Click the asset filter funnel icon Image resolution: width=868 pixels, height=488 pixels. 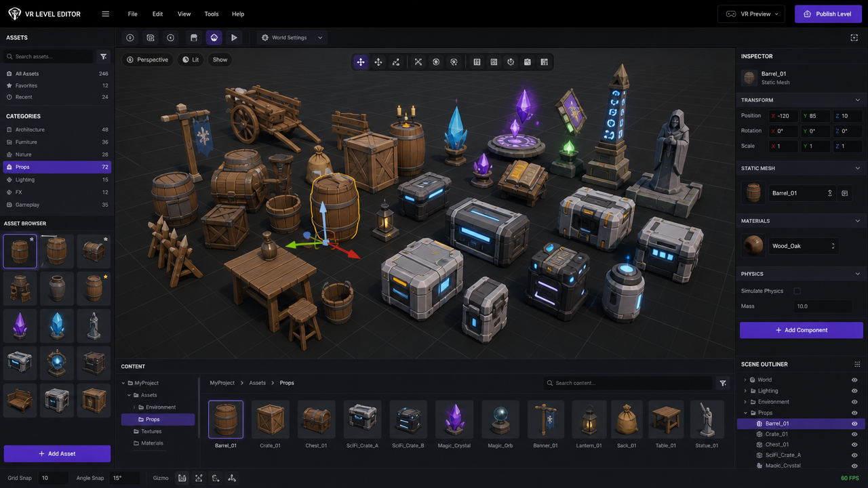point(104,57)
